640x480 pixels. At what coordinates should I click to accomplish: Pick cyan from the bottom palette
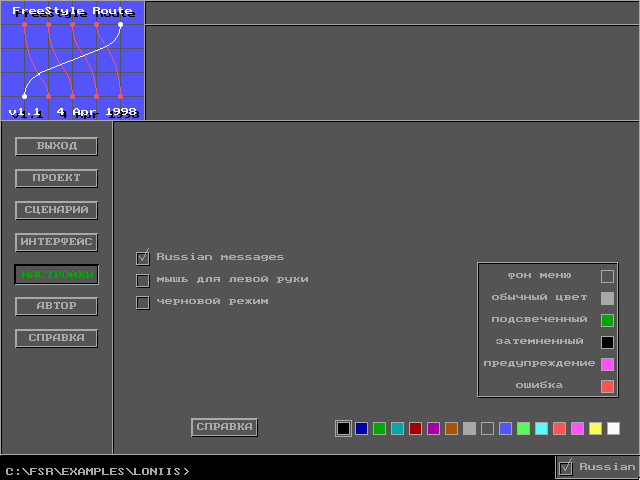pos(541,429)
